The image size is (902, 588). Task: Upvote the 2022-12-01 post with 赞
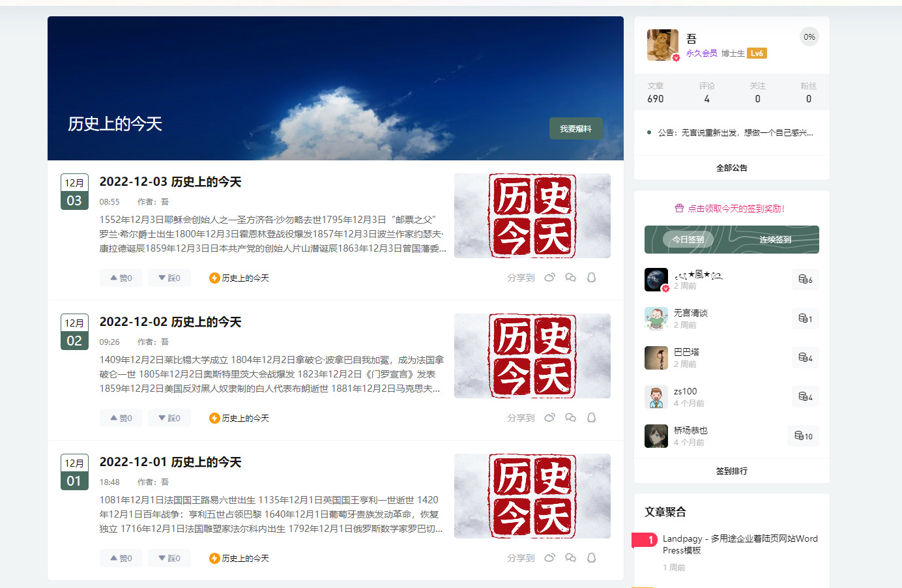(121, 558)
